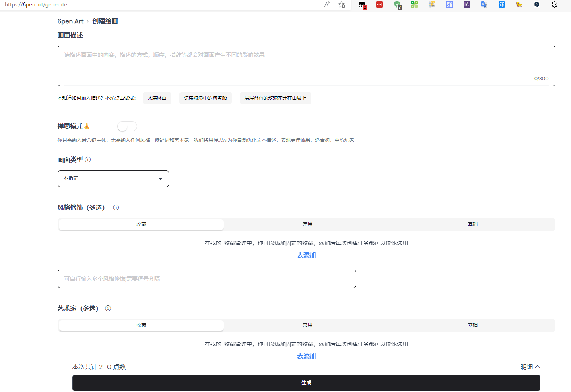The width and height of the screenshot is (571, 392).
Task: Add this page to favorites star icon
Action: pos(342,5)
